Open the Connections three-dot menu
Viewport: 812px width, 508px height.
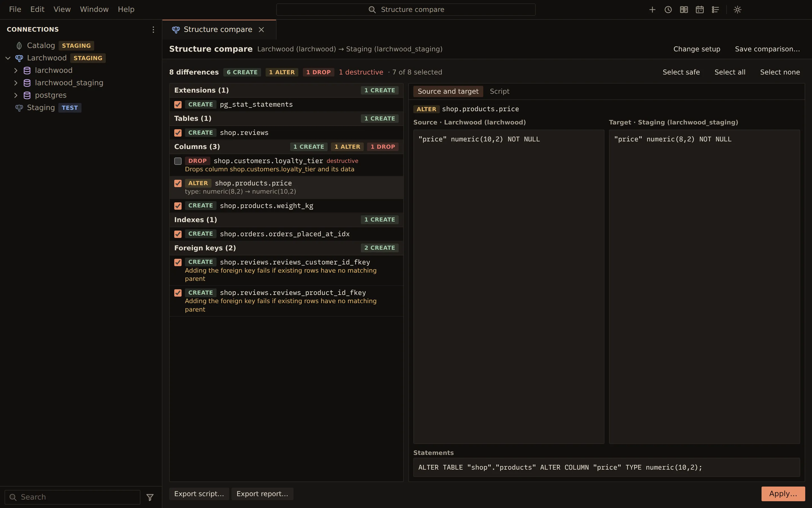pos(153,30)
